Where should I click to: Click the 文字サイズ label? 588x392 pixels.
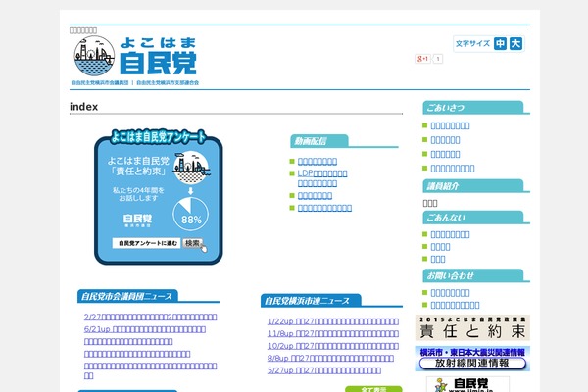[x=472, y=43]
